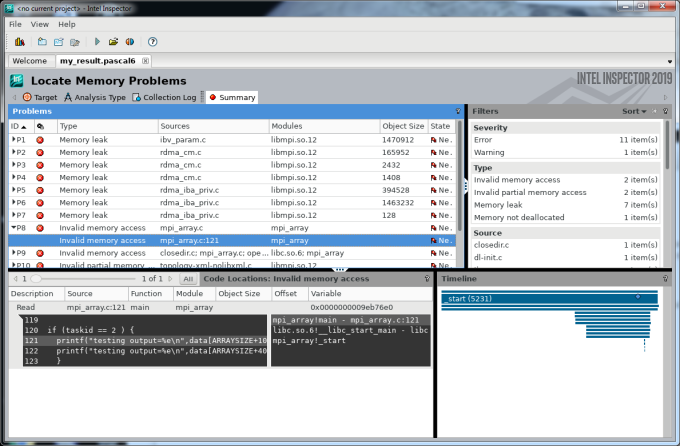The image size is (680, 446).
Task: Collapse problem P8 row
Action: [13, 227]
